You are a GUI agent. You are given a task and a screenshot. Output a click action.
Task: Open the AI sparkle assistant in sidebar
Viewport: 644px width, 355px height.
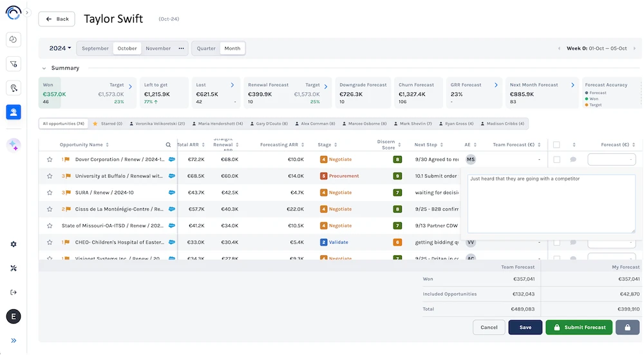(14, 146)
